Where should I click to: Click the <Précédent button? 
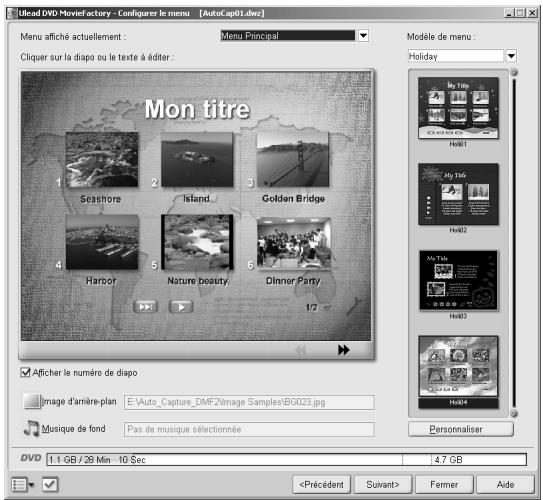[321, 484]
